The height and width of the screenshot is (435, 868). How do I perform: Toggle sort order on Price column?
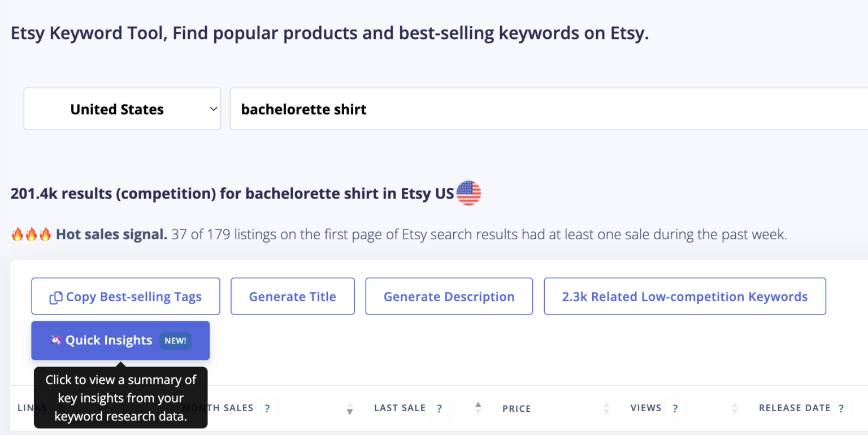606,408
